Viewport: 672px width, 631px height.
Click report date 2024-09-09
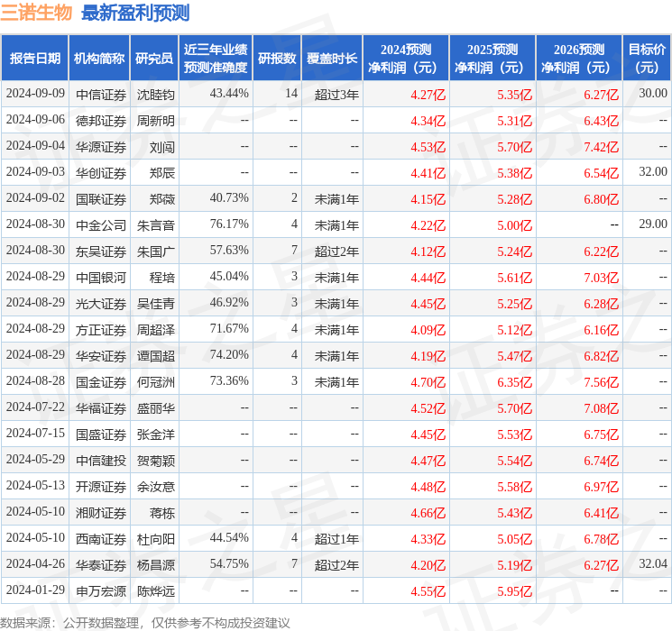pos(35,93)
